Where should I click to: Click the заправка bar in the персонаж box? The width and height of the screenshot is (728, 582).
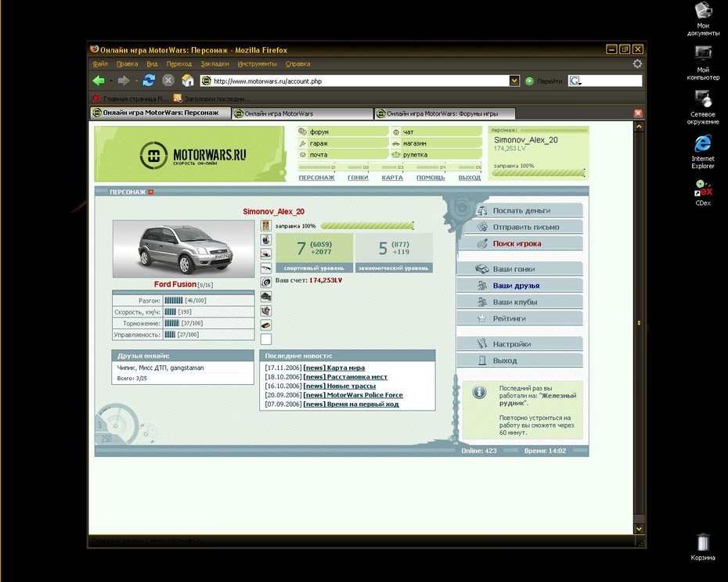(539, 173)
